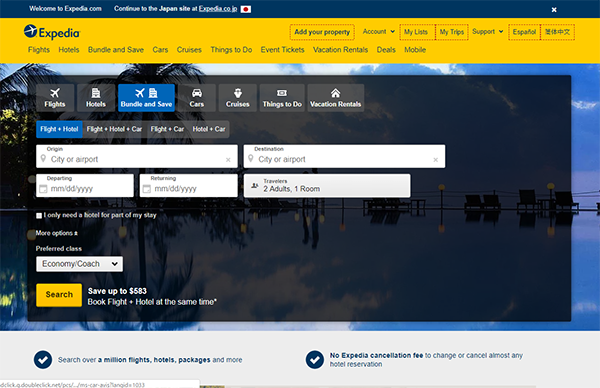Viewport: 600px width, 388px height.
Task: Select the Cruises tab with ship icon
Action: tap(238, 98)
